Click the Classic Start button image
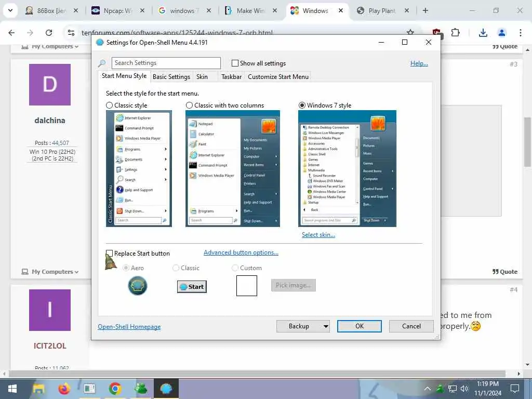532x399 pixels. (x=192, y=287)
